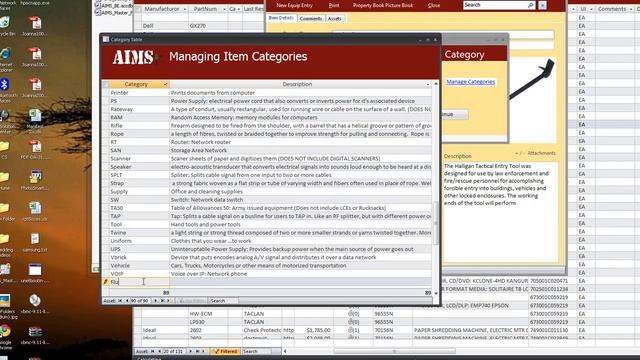The width and height of the screenshot is (640, 360).
Task: Select the Rifle category cell
Action: [x=139, y=126]
